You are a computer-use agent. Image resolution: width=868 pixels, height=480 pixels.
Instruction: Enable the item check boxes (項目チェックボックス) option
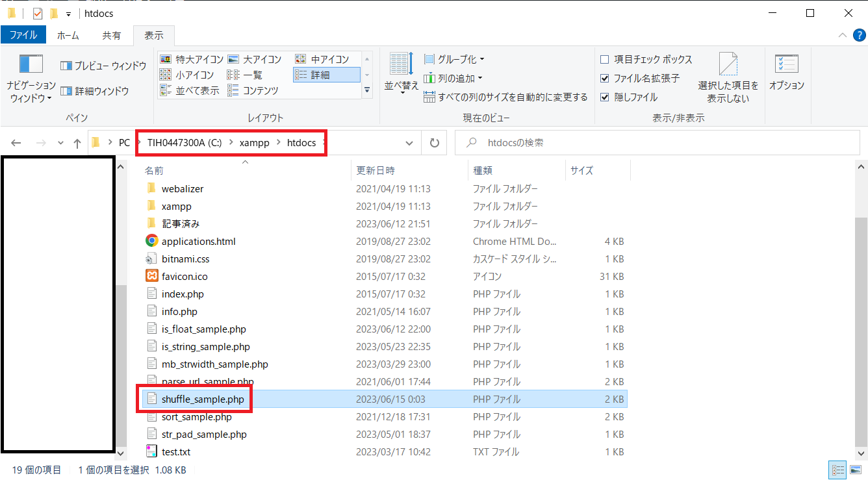click(605, 60)
